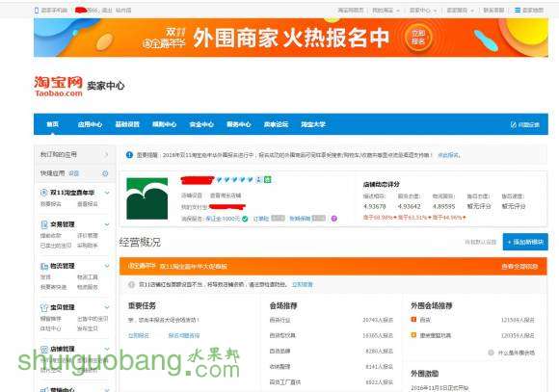The height and width of the screenshot is (392, 559).
Task: Click the Taobao.com logo
Action: 59,86
